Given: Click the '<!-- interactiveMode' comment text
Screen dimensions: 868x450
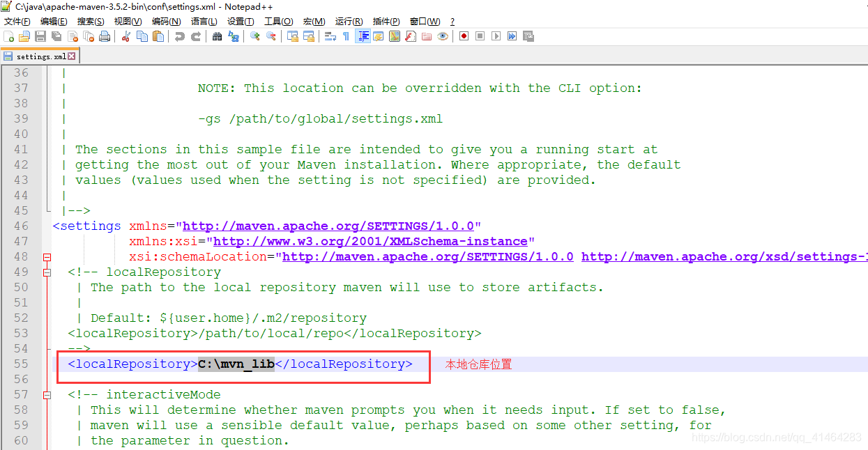Looking at the screenshot, I should [144, 395].
